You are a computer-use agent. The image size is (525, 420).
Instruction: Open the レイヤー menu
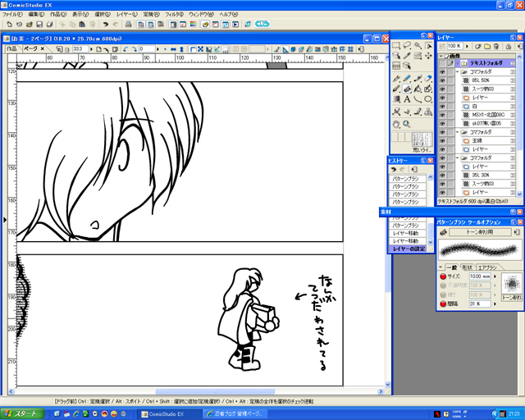[x=127, y=15]
